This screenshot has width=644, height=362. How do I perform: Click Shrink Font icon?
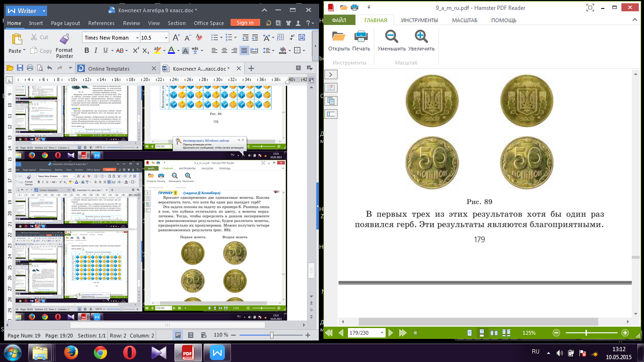click(x=187, y=38)
